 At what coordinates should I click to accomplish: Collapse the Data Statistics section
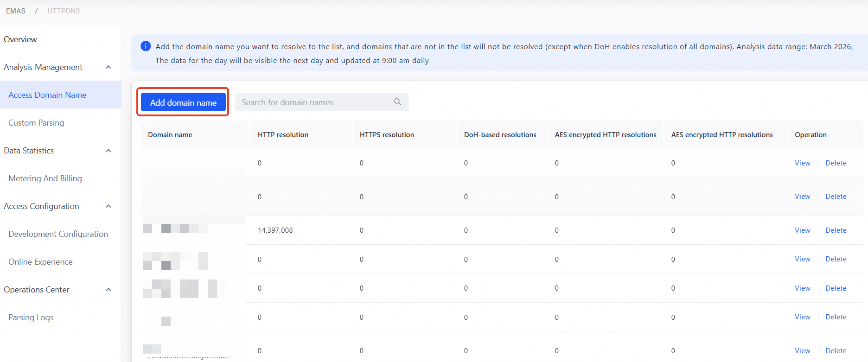(x=108, y=151)
